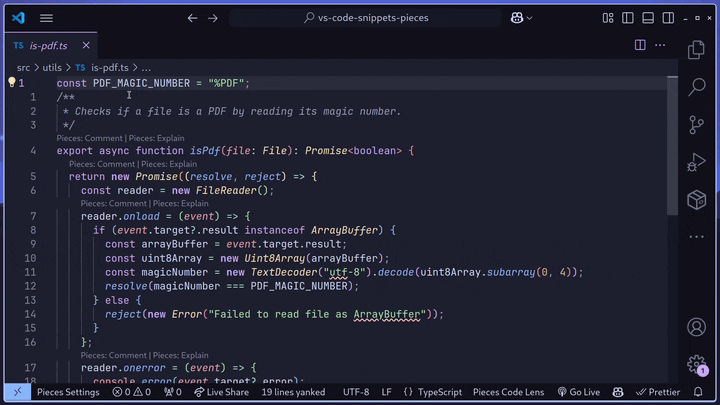Screen dimensions: 720x405
Task: Open the Explorer view in activity bar
Action: pos(697,50)
